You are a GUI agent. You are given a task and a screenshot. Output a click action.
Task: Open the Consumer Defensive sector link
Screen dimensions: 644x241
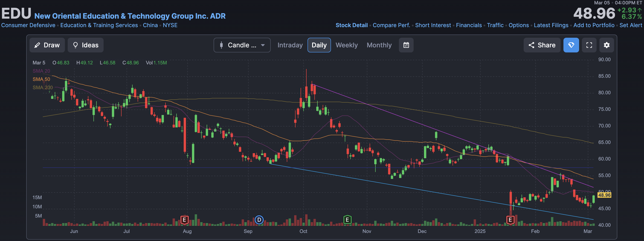click(28, 25)
